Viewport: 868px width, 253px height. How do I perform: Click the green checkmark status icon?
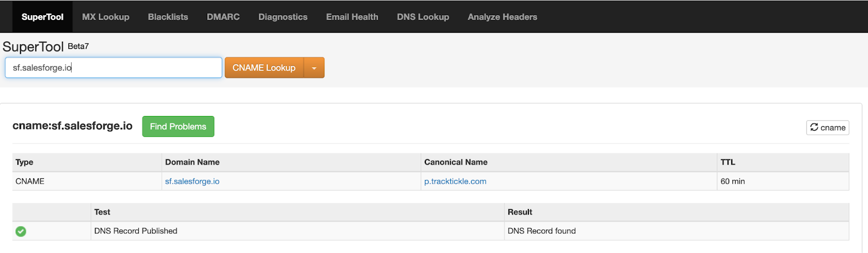click(x=21, y=231)
